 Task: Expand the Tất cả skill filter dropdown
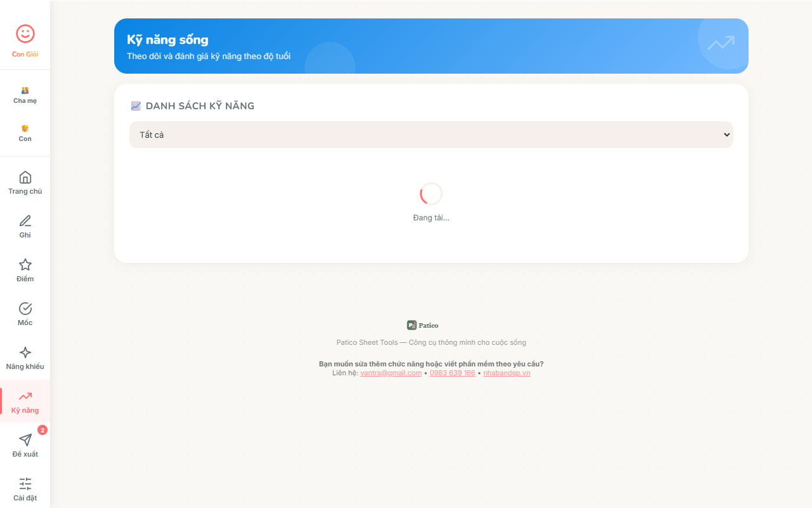pos(431,135)
